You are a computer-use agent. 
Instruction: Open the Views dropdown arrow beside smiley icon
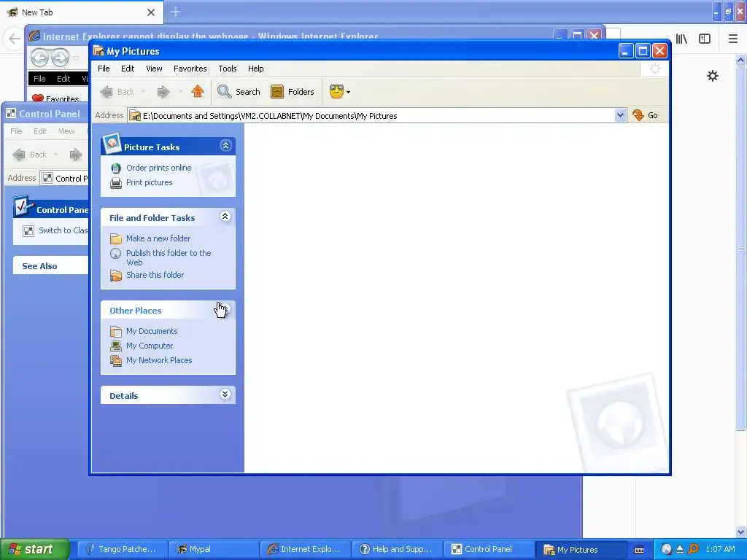[x=348, y=92]
